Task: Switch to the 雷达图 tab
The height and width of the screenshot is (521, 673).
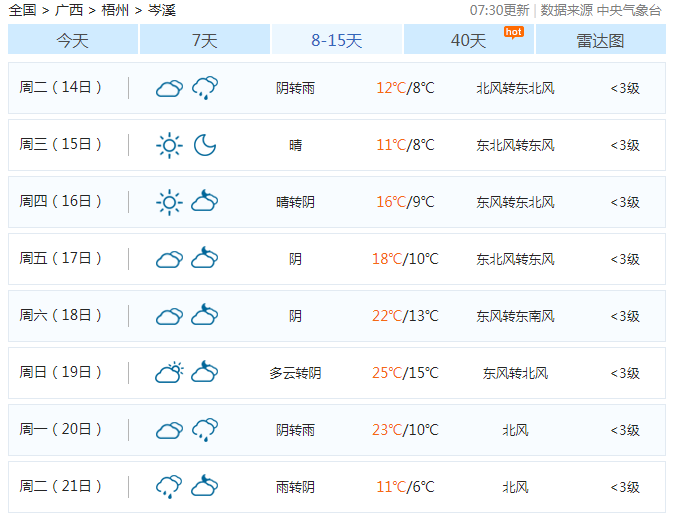Action: 600,40
